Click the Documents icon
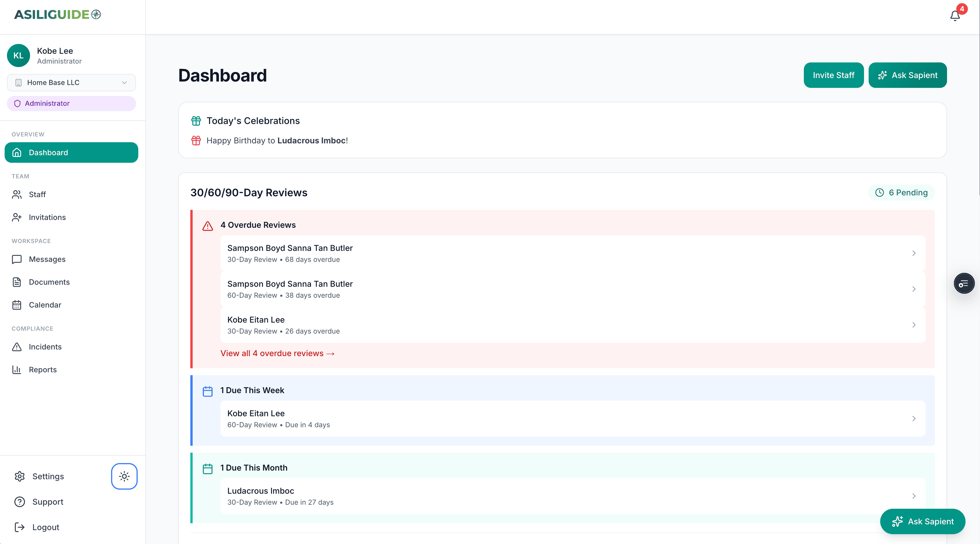This screenshot has height=544, width=980. point(17,282)
